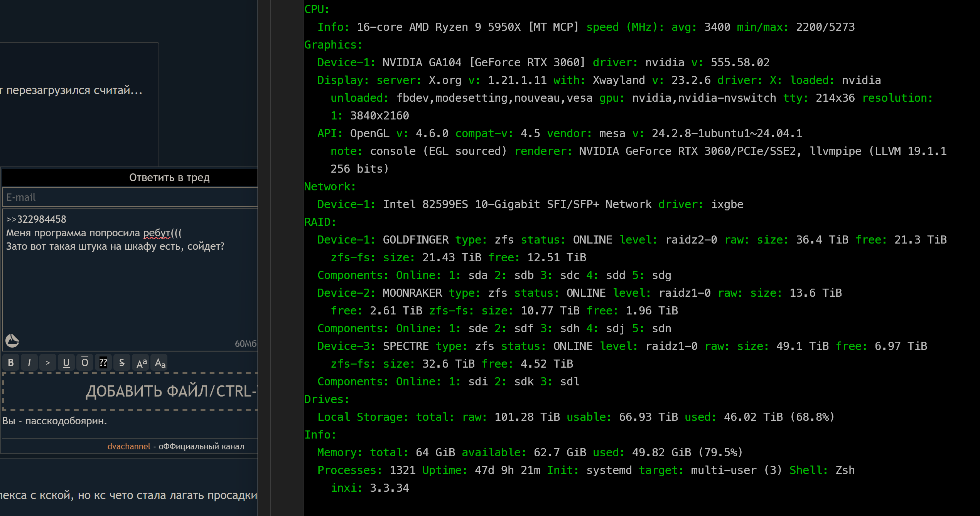Insert quote with the > button

tap(48, 363)
